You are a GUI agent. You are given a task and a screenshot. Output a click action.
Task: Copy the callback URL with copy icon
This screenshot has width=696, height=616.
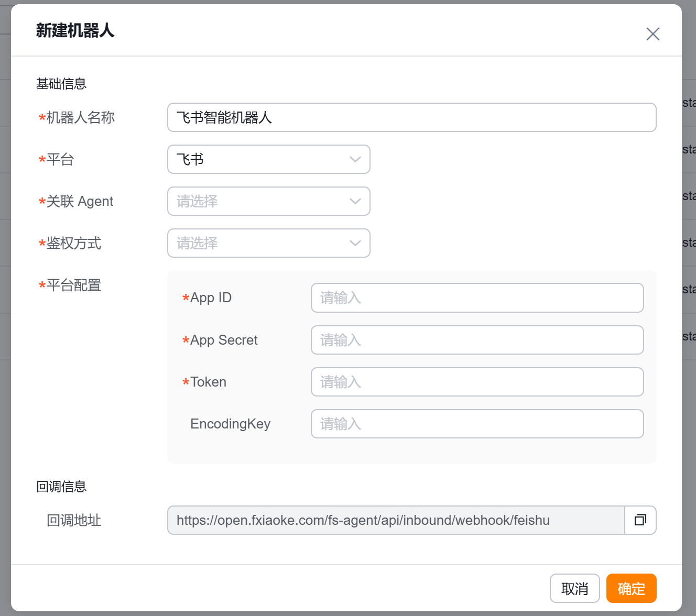point(640,520)
